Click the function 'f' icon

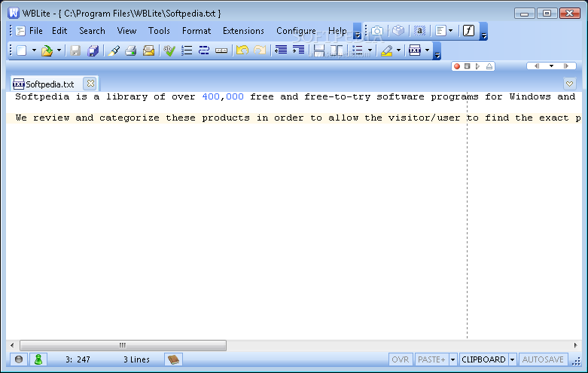[x=469, y=30]
